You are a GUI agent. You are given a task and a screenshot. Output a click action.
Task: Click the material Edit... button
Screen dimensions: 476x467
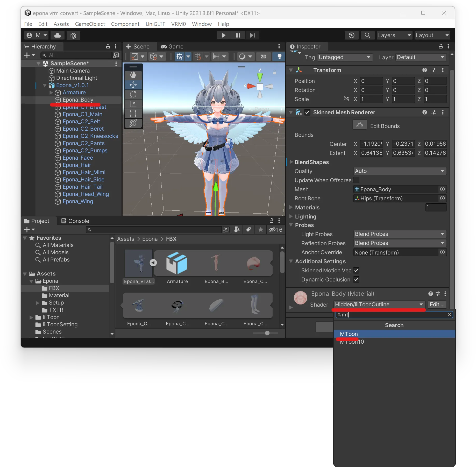(x=437, y=305)
